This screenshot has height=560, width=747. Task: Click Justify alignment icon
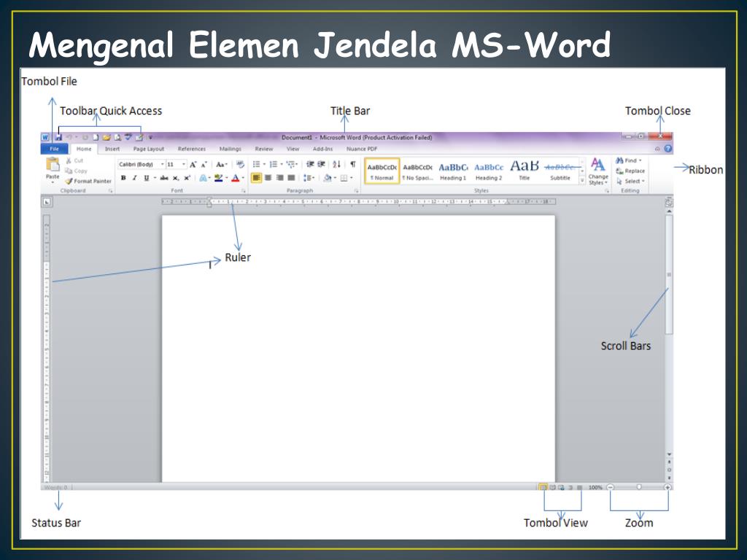point(291,178)
